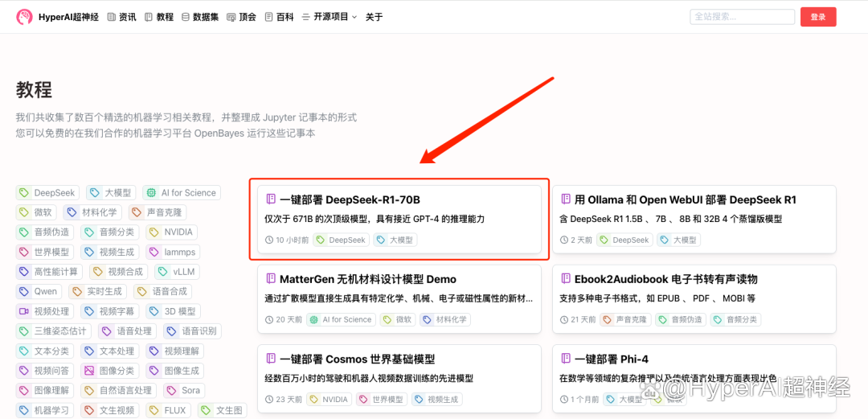Screen dimensions: 868x419
Task: Select the 视频问答 tag
Action: coord(45,371)
